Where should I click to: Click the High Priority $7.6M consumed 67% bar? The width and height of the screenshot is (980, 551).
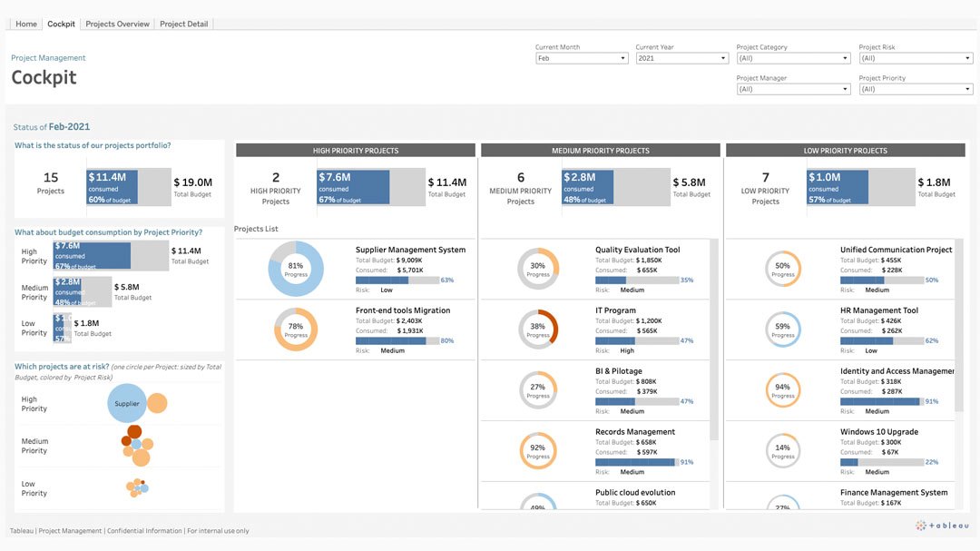(x=353, y=187)
